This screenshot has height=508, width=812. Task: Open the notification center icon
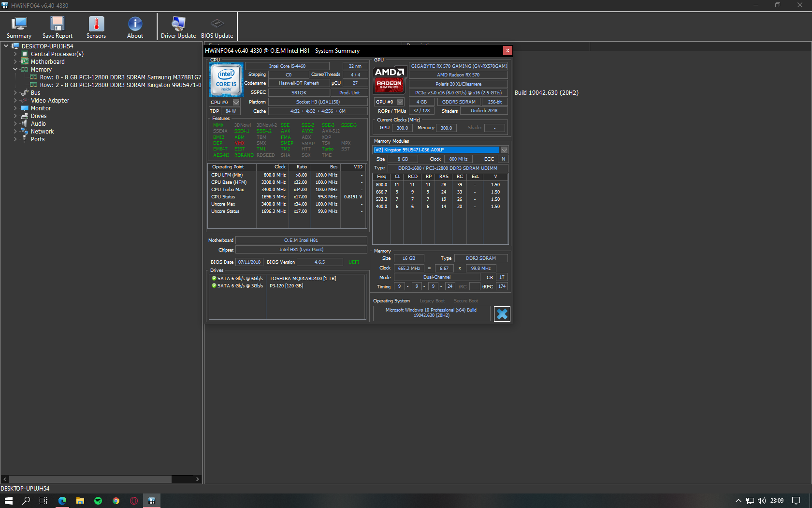[796, 501]
